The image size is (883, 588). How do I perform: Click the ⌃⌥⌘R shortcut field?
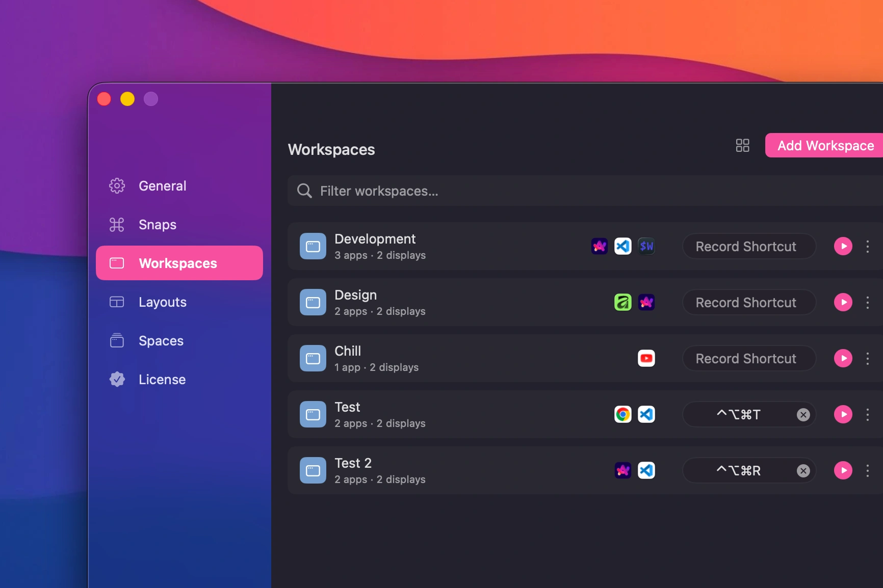749,471
